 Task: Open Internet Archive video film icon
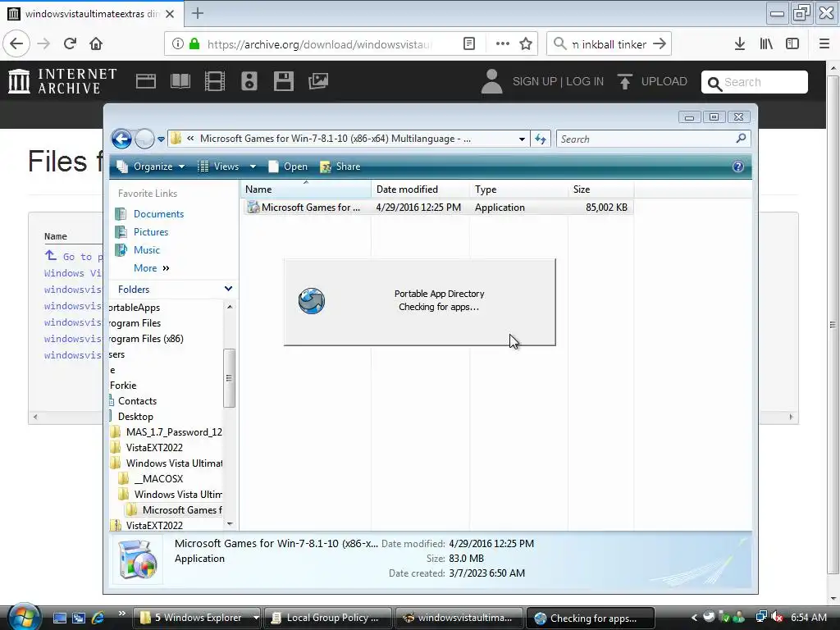click(x=215, y=81)
